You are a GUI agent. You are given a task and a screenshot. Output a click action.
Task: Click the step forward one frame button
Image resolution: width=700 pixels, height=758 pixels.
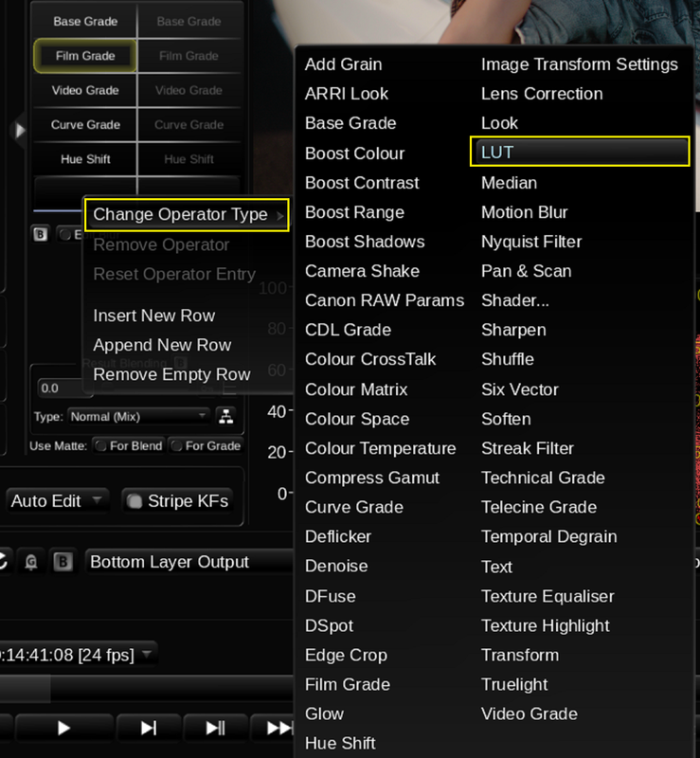[148, 728]
